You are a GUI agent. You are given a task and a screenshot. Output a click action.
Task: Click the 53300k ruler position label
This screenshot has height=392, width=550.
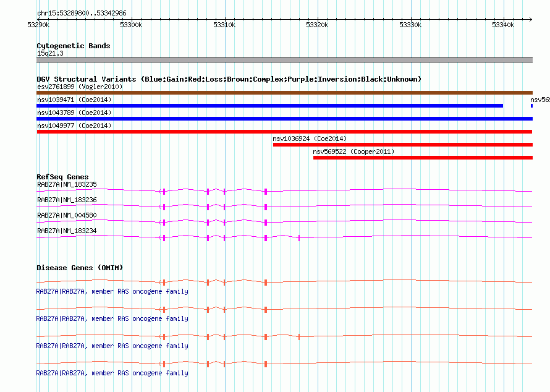click(x=130, y=25)
